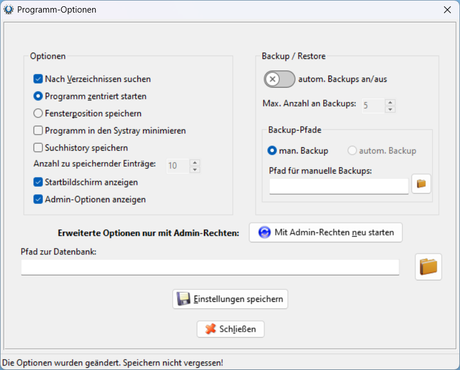460x370 pixels.
Task: Click the Schließen button
Action: (230, 329)
